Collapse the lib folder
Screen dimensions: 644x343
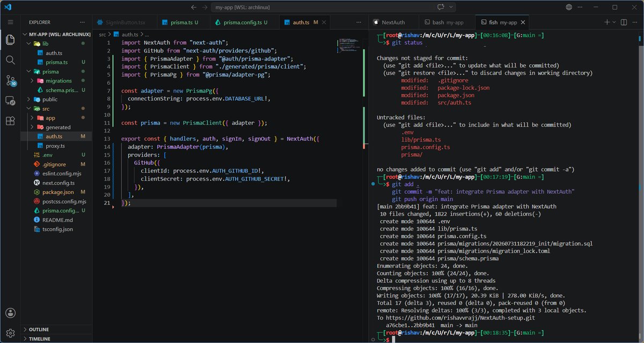56,43
